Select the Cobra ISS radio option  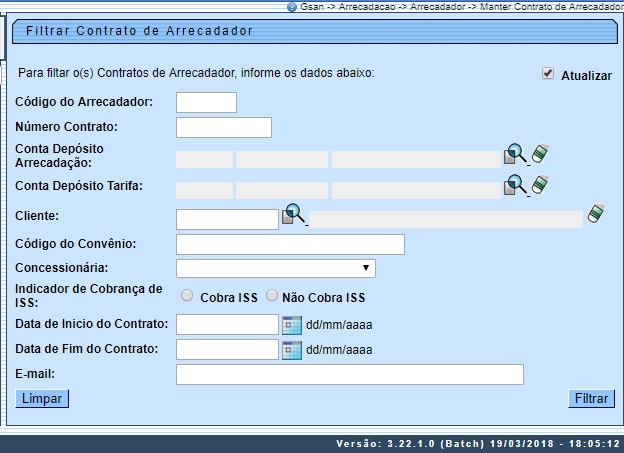(187, 296)
